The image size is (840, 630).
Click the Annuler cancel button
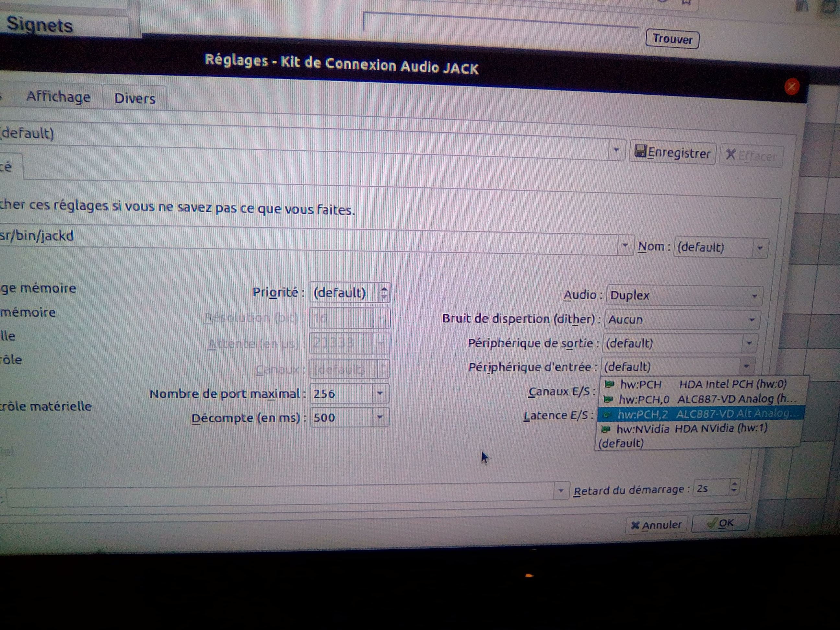657,525
